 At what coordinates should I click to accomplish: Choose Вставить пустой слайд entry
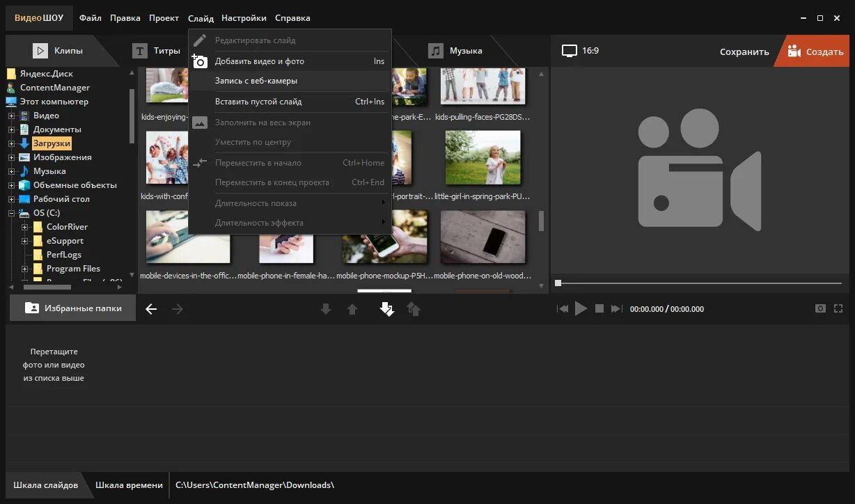pos(290,102)
